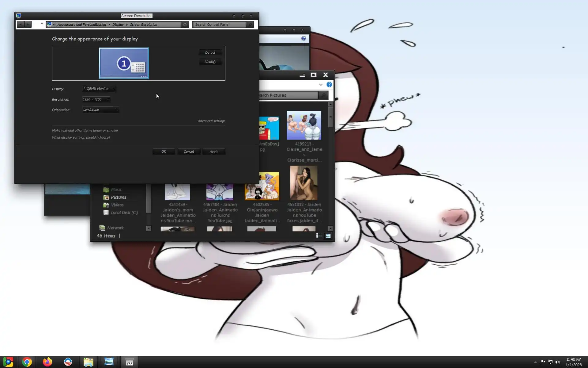Select Local Disk (C:) in sidebar

(x=124, y=213)
